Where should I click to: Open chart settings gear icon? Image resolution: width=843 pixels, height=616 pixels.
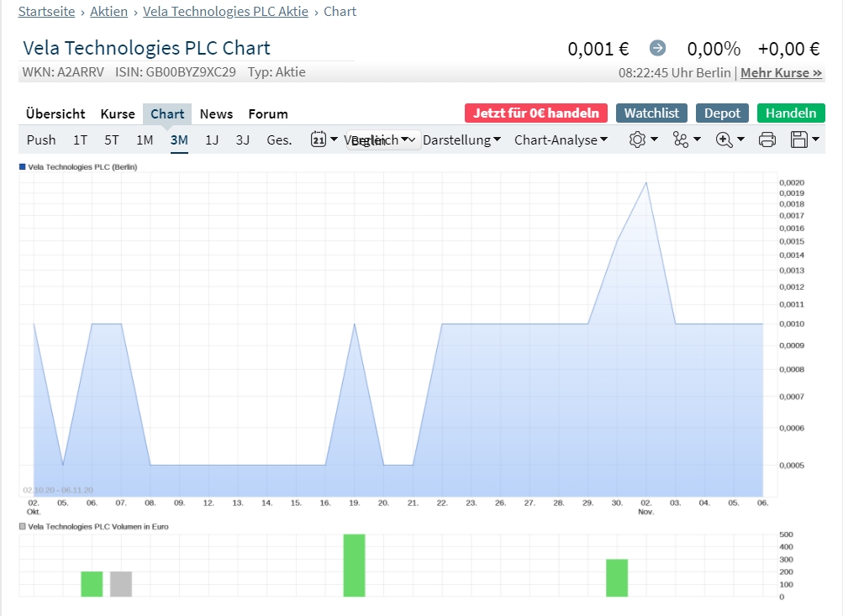point(643,140)
